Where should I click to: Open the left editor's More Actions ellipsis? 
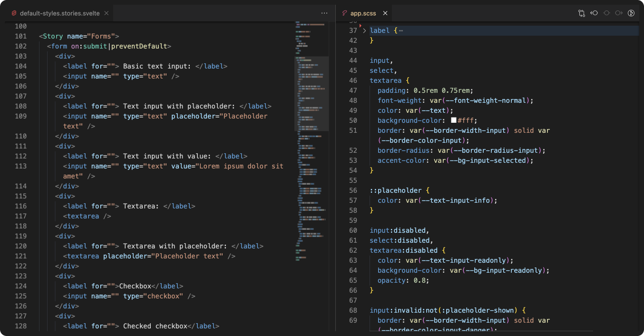point(324,13)
